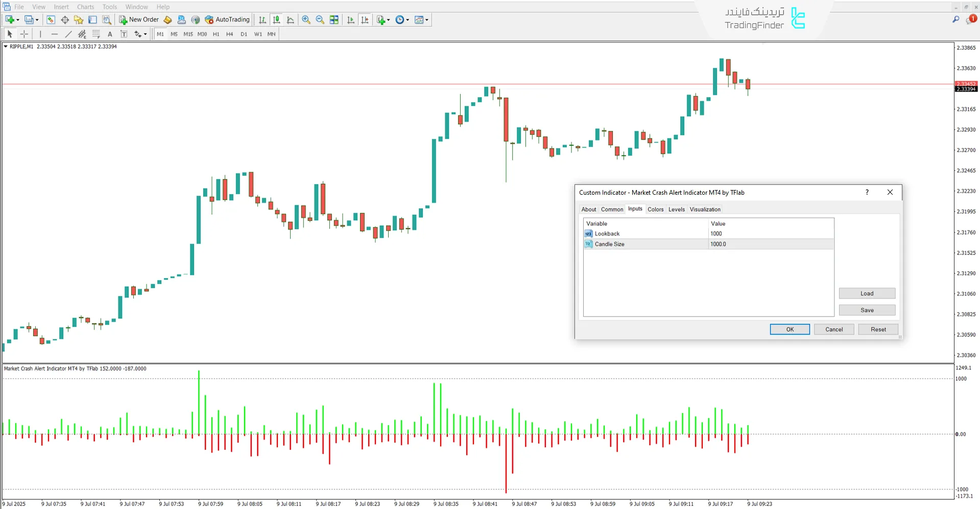Enable Chart Shift

[365, 19]
